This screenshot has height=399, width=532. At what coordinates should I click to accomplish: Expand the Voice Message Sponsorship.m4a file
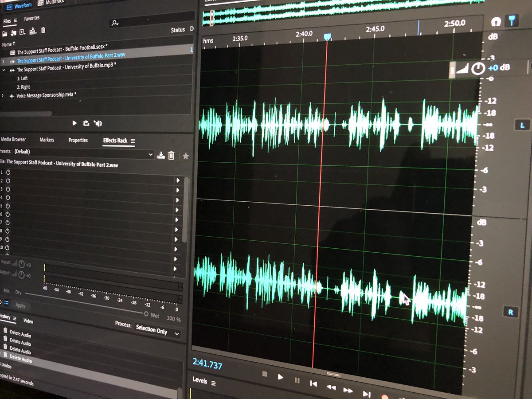[x=3, y=96]
